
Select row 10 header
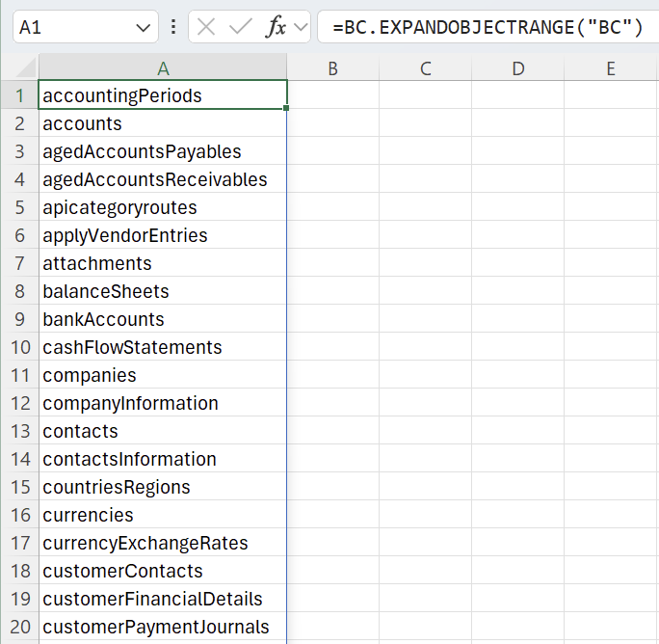click(19, 347)
